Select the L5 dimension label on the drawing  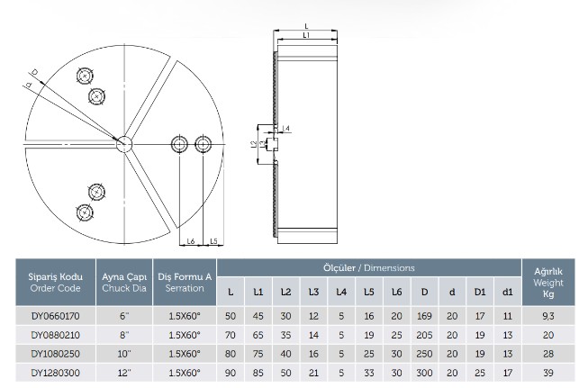(x=213, y=242)
